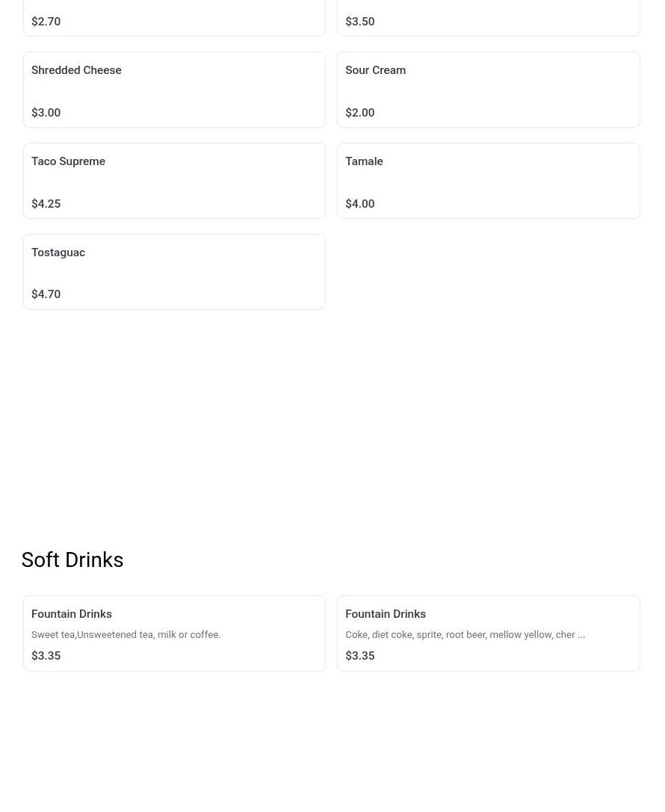
Task: Select Fountain Drinks title above Coke description
Action: [386, 614]
